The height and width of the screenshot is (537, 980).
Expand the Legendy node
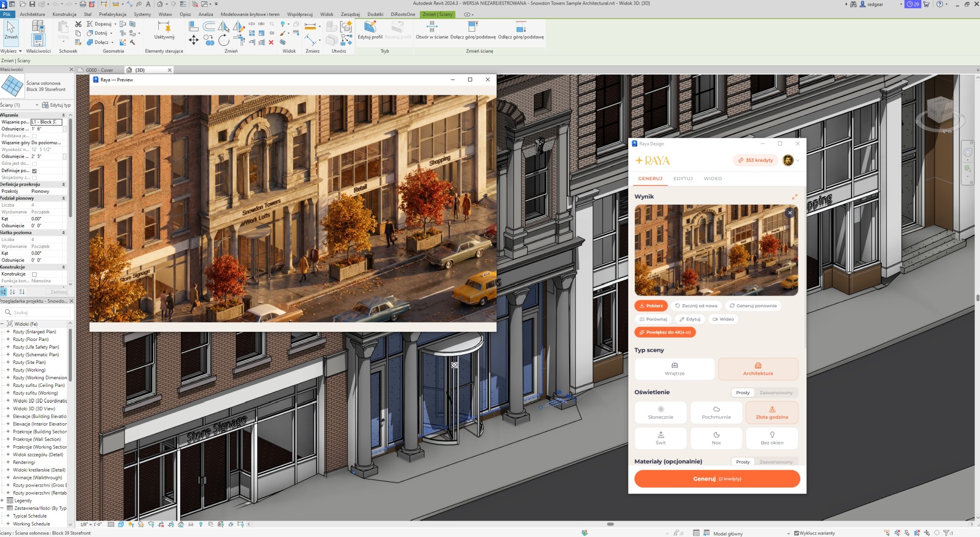pos(3,501)
